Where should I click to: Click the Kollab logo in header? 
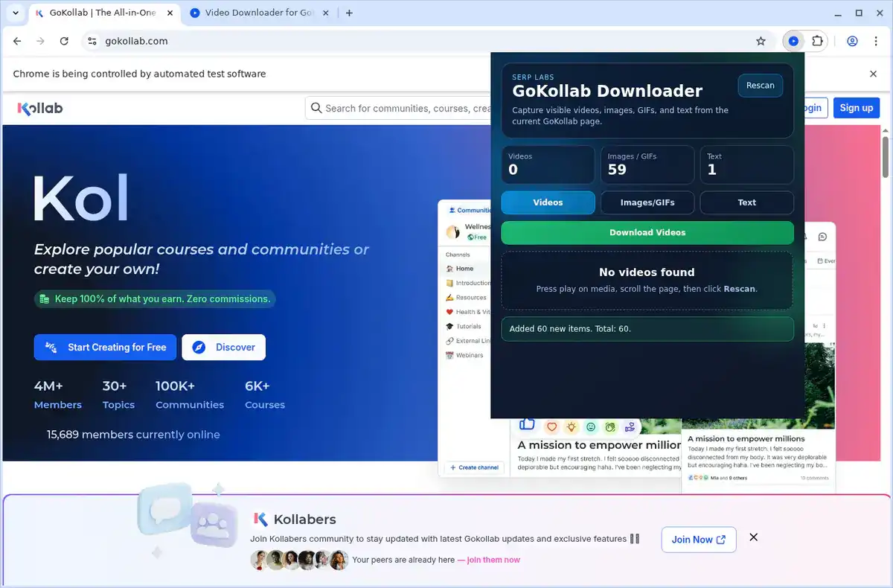(40, 109)
